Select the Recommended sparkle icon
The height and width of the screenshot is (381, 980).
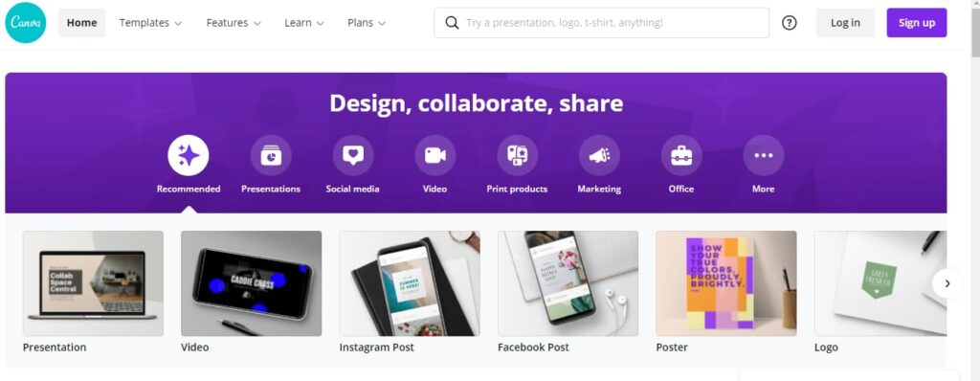(x=189, y=155)
